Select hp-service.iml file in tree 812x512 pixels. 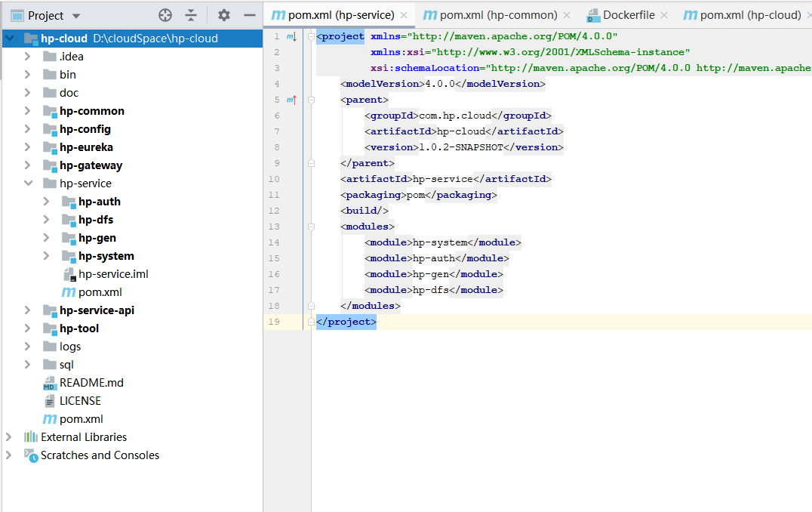[113, 274]
